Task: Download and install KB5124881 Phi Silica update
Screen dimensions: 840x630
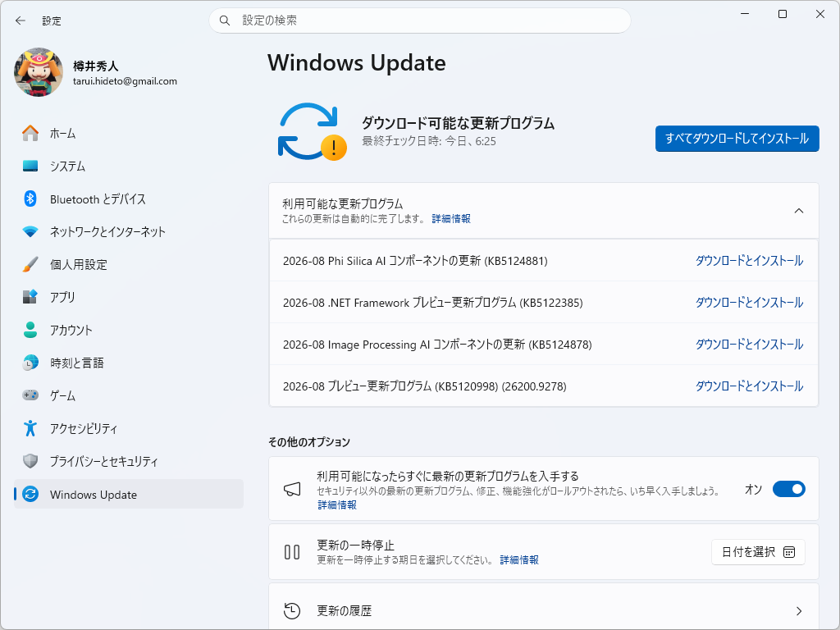Action: (x=749, y=261)
